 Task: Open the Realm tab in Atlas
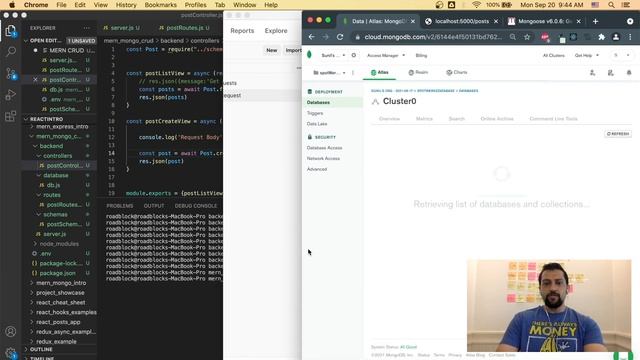click(418, 72)
